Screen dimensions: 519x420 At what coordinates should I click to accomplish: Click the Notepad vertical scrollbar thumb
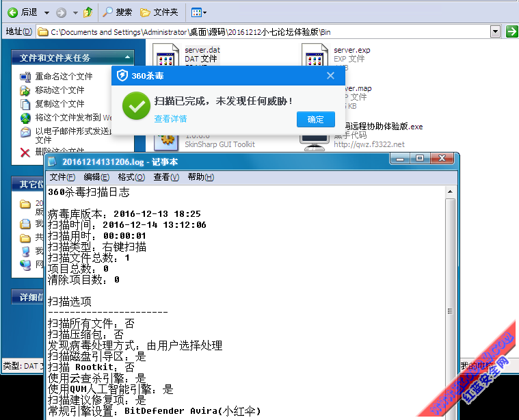tap(450, 311)
